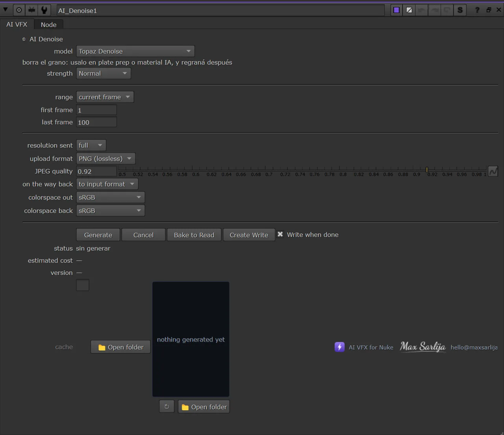
Task: Click the node-graph icon next to the wrench
Action: [x=32, y=10]
